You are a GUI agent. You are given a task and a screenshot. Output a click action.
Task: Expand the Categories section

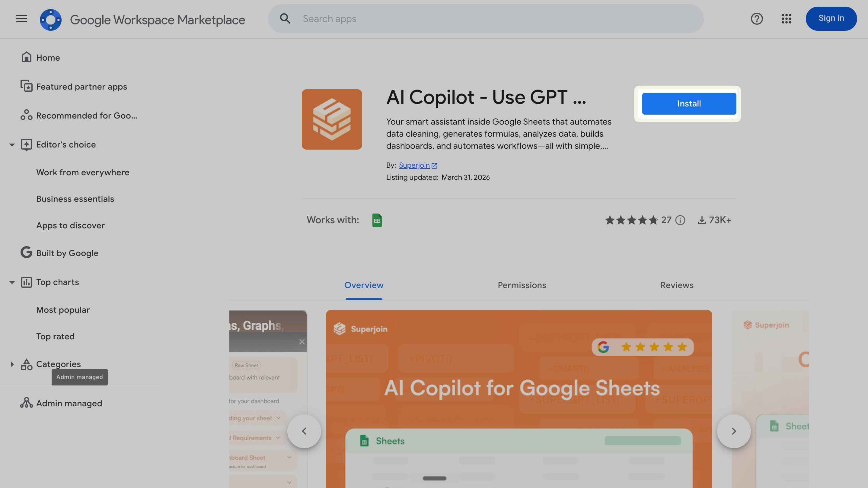(12, 364)
